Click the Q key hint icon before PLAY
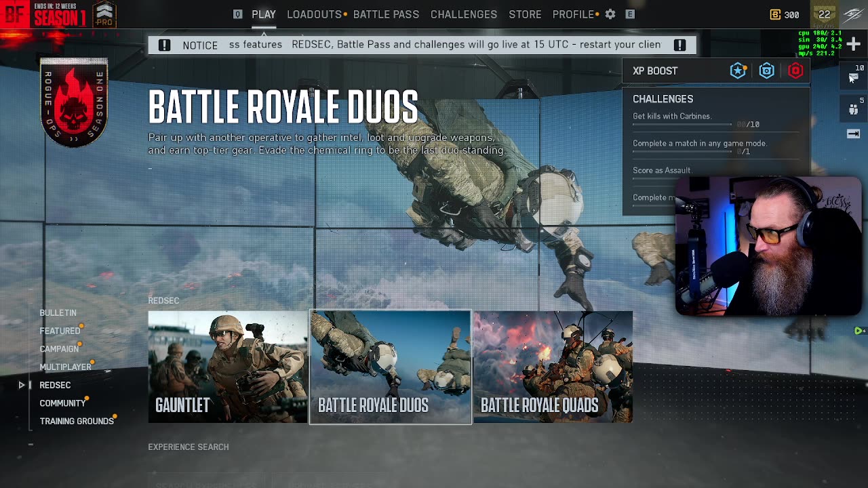Viewport: 868px width, 488px height. [237, 14]
